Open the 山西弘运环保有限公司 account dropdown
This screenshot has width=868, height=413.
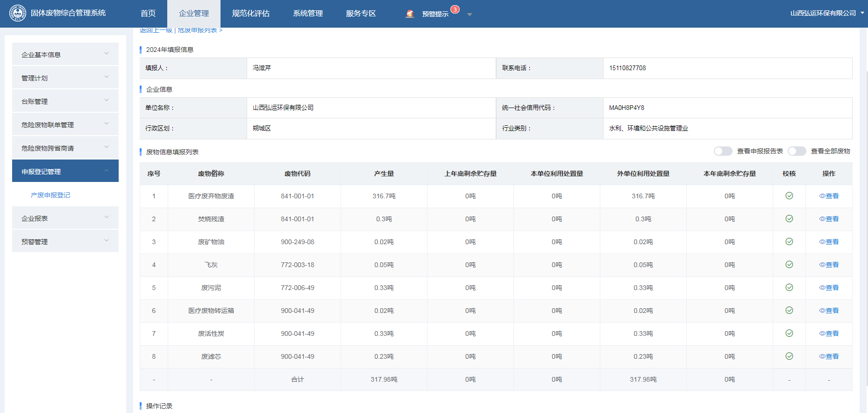pyautogui.click(x=826, y=13)
